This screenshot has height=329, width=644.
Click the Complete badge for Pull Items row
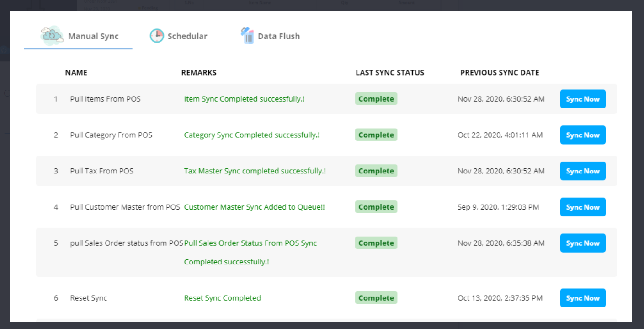376,99
